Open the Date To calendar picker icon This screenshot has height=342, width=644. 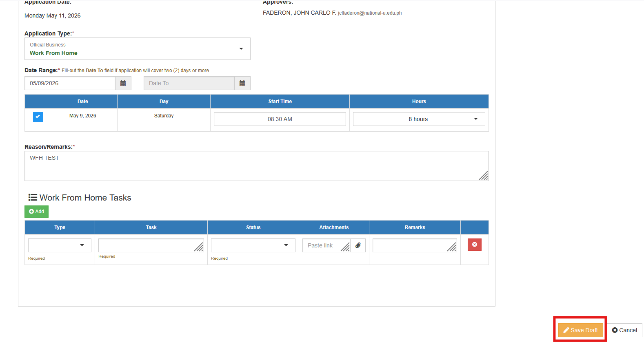[x=242, y=83]
